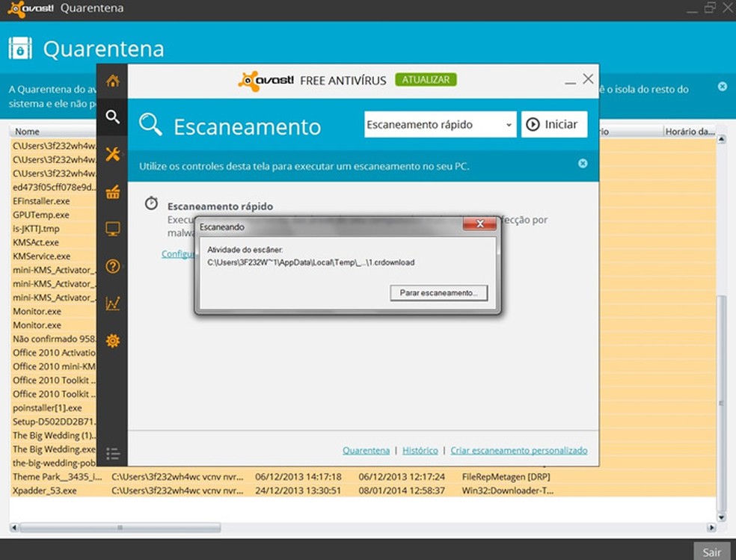Open the Quarentena link at bottom
Screen dimensions: 736x560
point(366,450)
